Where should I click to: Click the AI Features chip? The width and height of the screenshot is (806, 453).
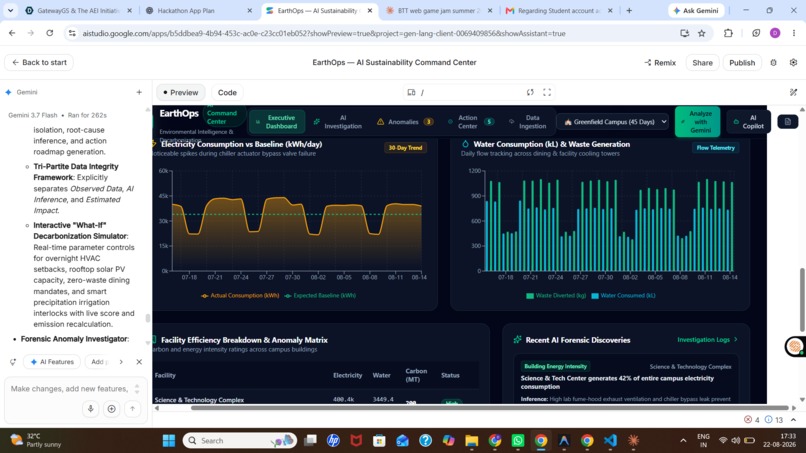click(x=52, y=362)
